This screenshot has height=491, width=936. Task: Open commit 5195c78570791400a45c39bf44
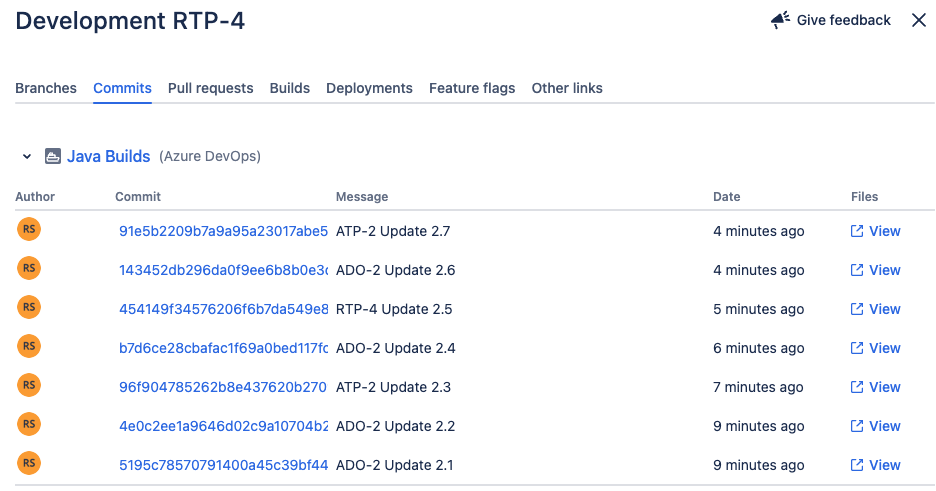[223, 465]
